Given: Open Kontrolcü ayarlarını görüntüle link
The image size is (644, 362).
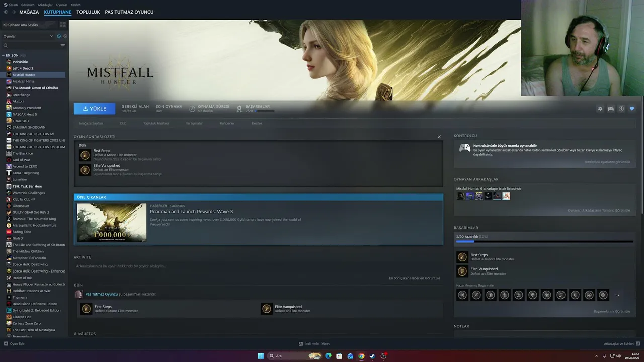Looking at the screenshot, I should pyautogui.click(x=607, y=162).
